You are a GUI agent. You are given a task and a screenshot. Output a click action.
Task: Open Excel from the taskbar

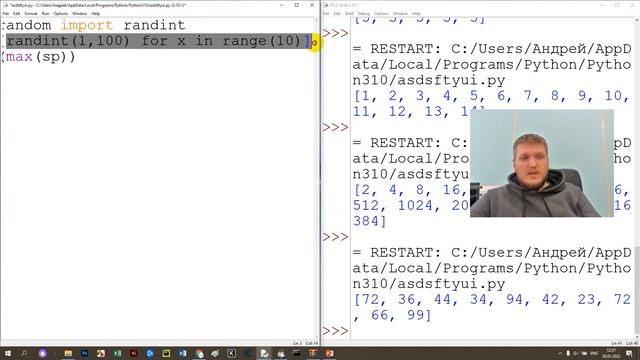coord(118,353)
